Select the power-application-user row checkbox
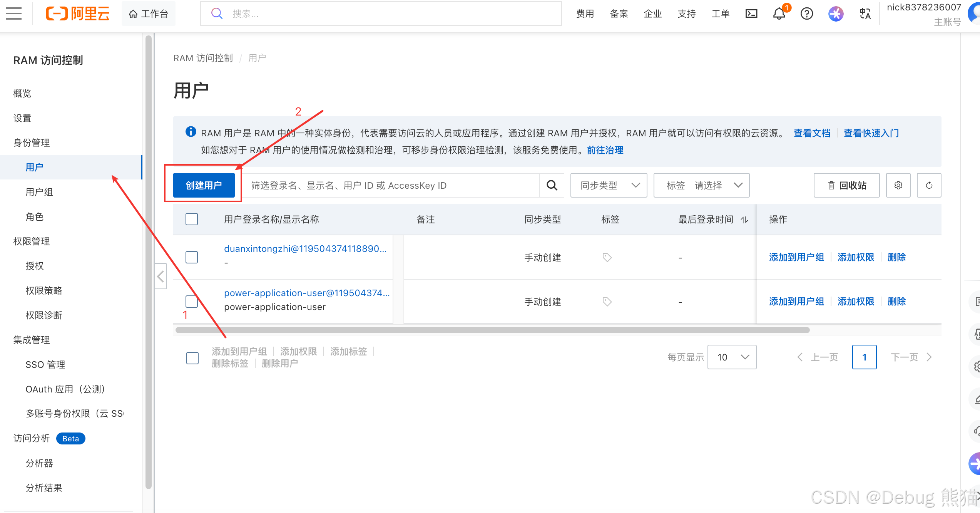The image size is (980, 513). click(x=191, y=302)
